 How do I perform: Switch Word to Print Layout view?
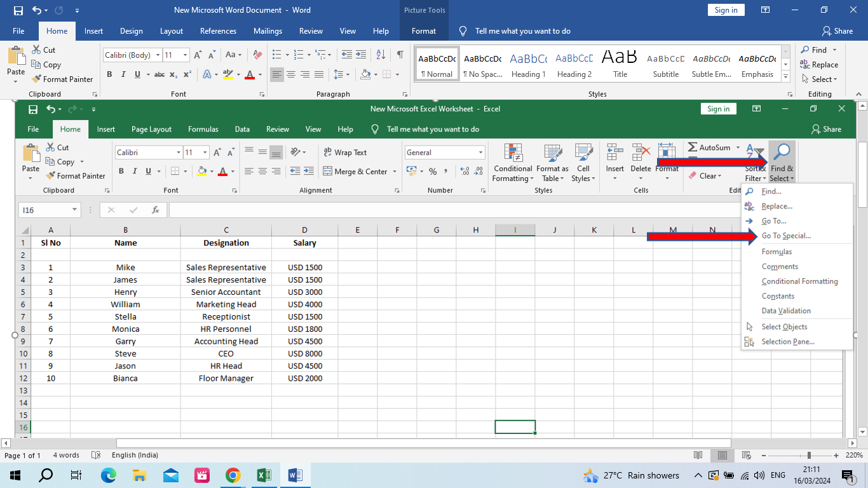722,456
